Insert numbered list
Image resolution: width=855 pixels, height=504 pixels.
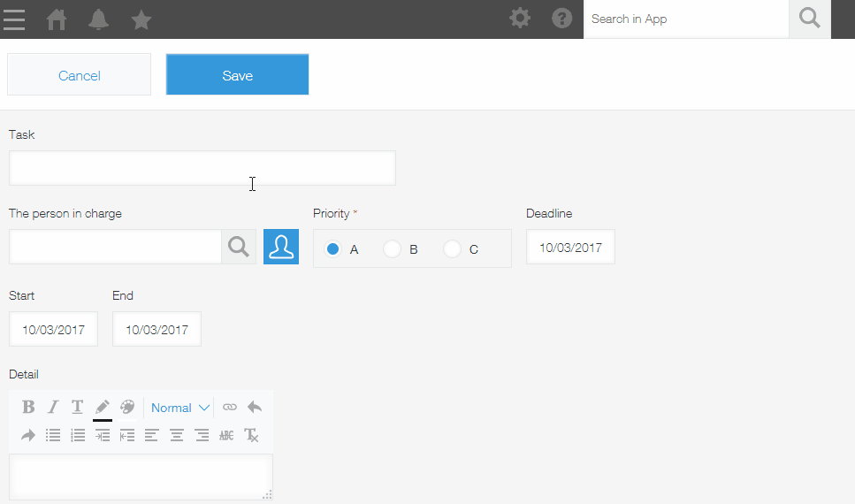point(78,435)
